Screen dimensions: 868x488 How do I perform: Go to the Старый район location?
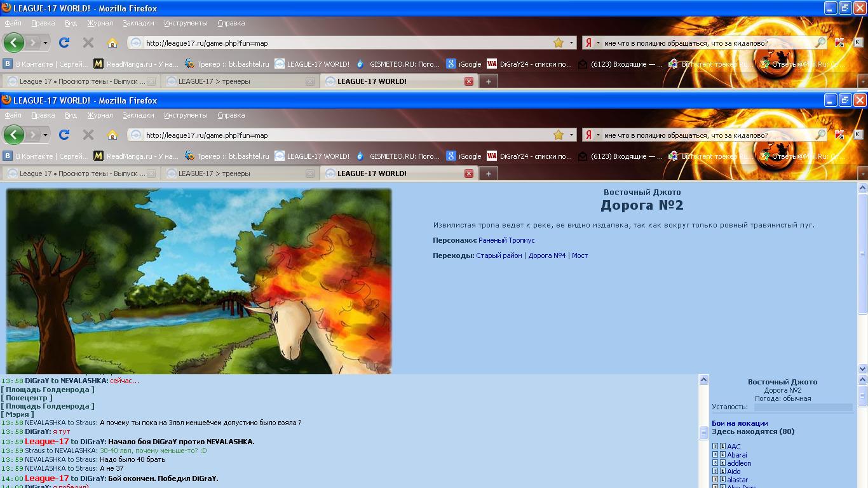point(499,255)
